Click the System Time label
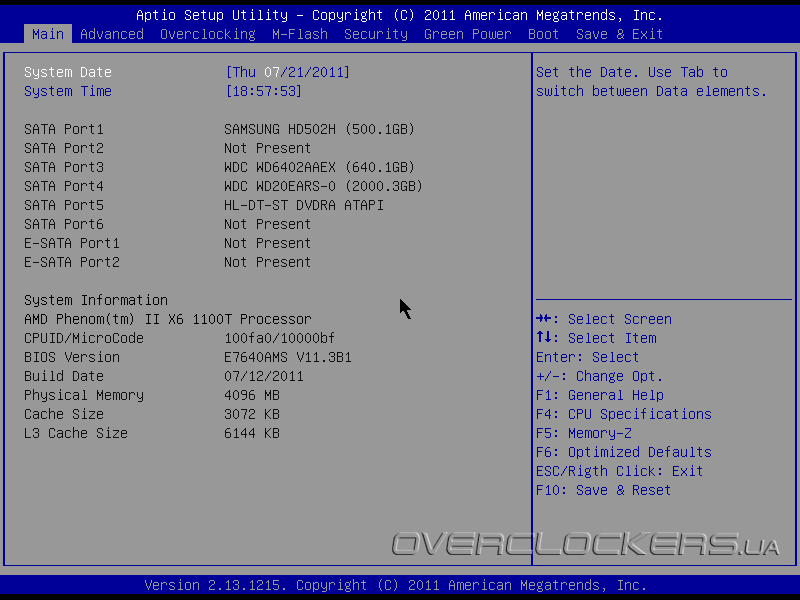800x600 pixels. (68, 91)
